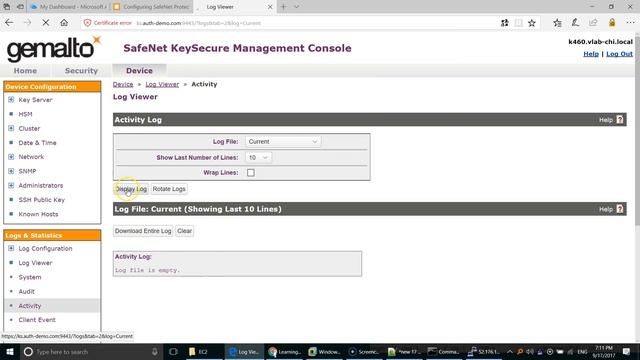Click the Clear button

pyautogui.click(x=184, y=231)
